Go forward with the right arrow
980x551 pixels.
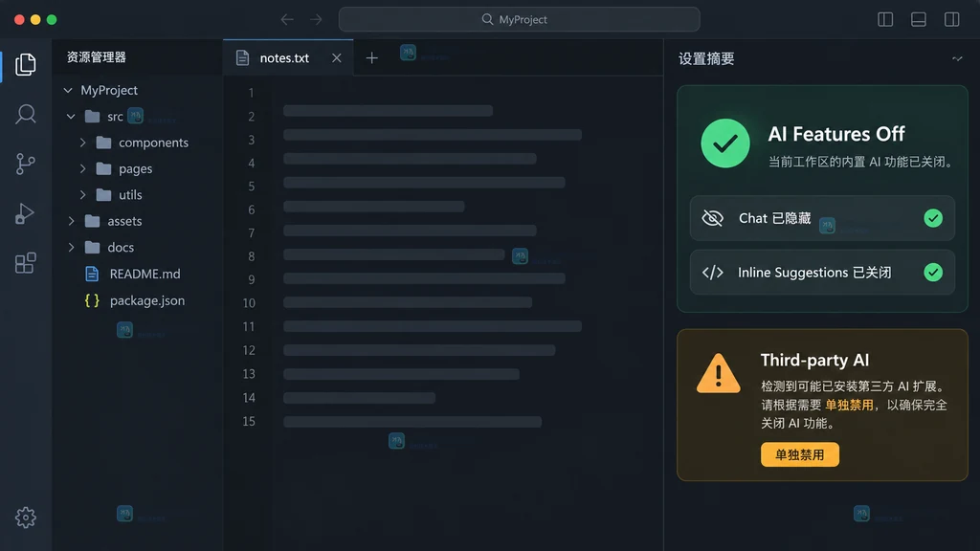coord(316,19)
